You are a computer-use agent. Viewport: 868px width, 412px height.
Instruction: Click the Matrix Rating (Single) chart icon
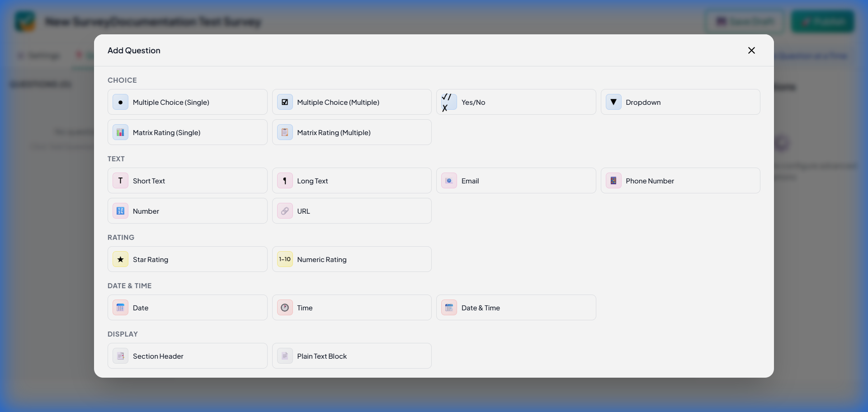[120, 132]
